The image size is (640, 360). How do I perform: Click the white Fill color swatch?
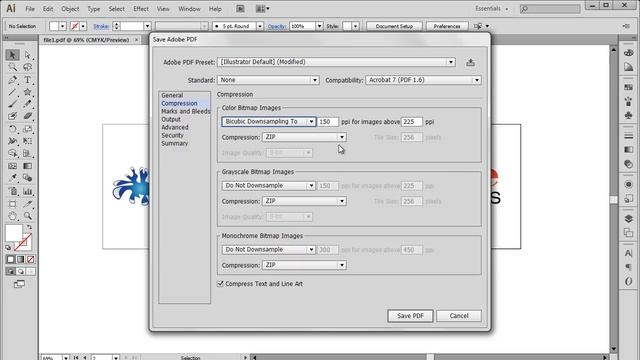pos(14,233)
